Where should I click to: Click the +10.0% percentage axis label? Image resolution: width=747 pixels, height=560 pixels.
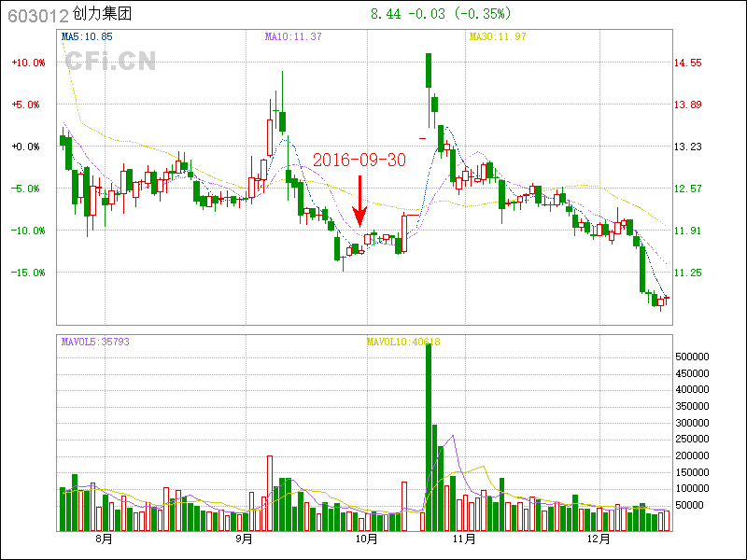28,63
